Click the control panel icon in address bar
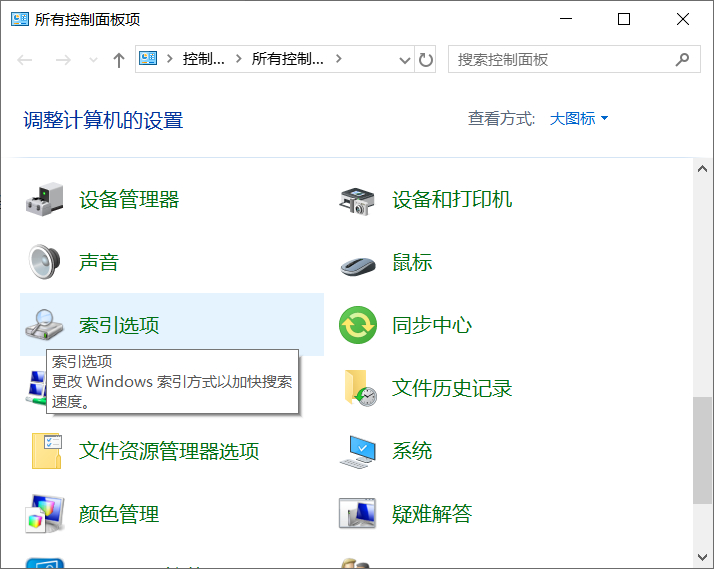Screen dimensions: 714x569 pyautogui.click(x=148, y=58)
